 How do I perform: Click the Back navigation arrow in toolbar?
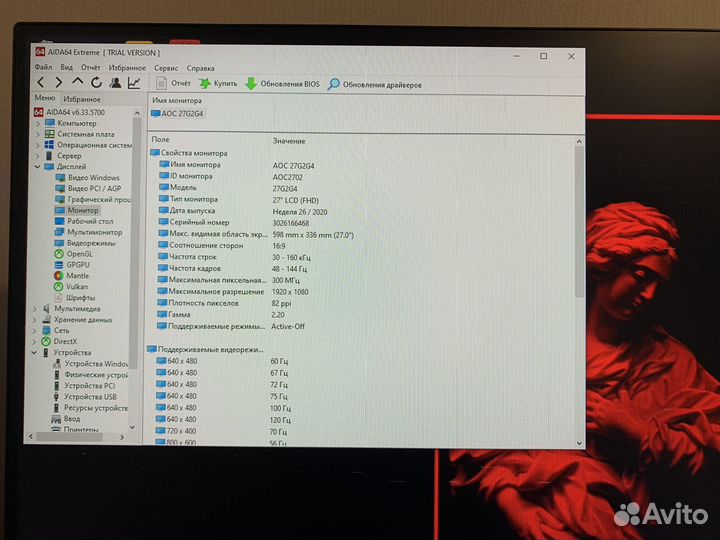(41, 83)
